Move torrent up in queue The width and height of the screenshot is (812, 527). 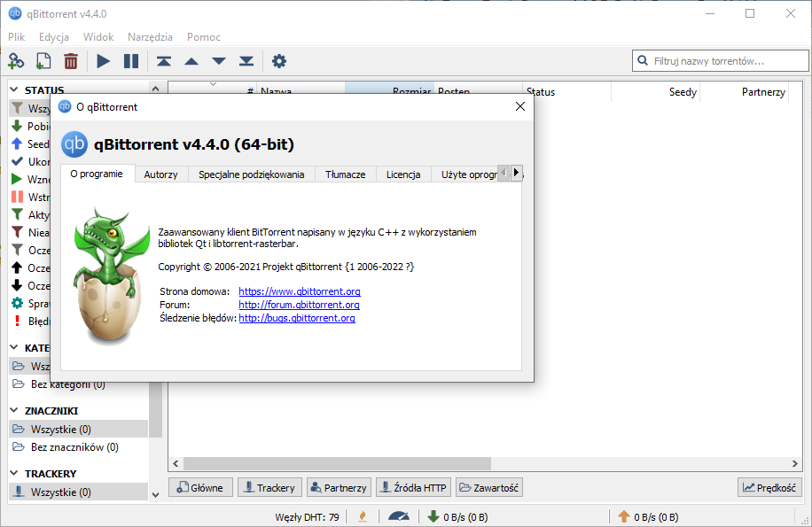pos(191,61)
